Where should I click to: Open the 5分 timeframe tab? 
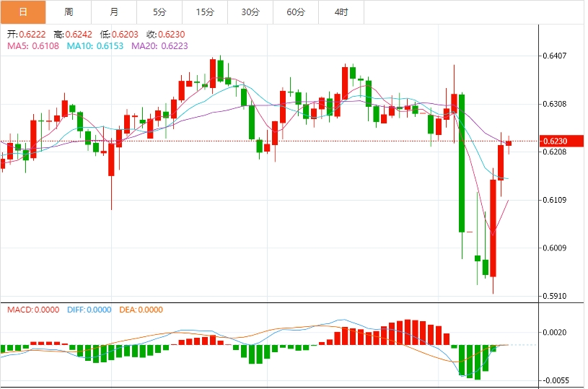(x=159, y=12)
